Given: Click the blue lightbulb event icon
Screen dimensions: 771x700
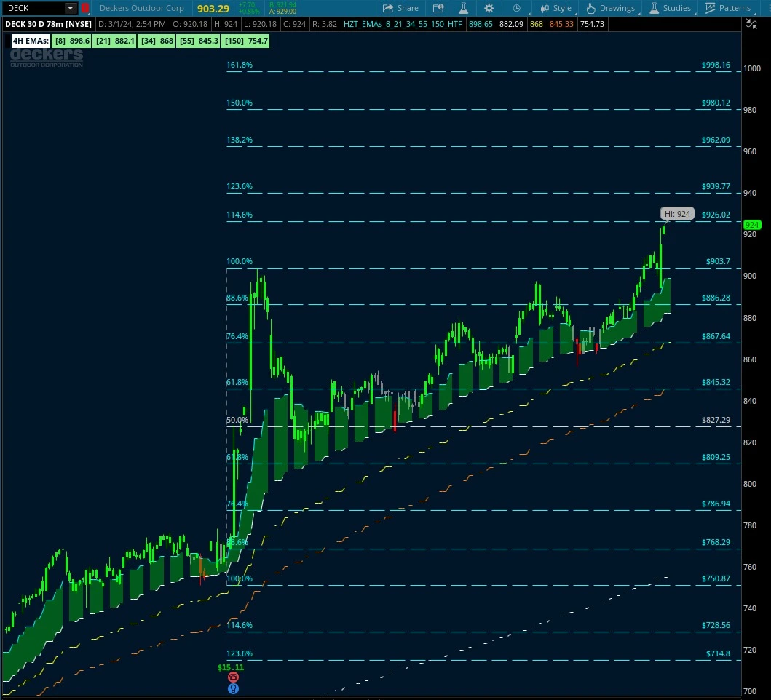Looking at the screenshot, I should [x=233, y=688].
